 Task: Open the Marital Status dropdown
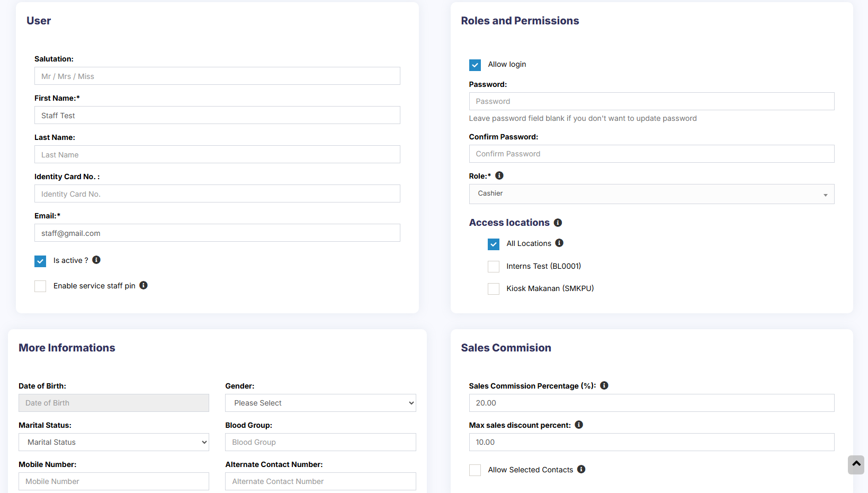tap(114, 442)
